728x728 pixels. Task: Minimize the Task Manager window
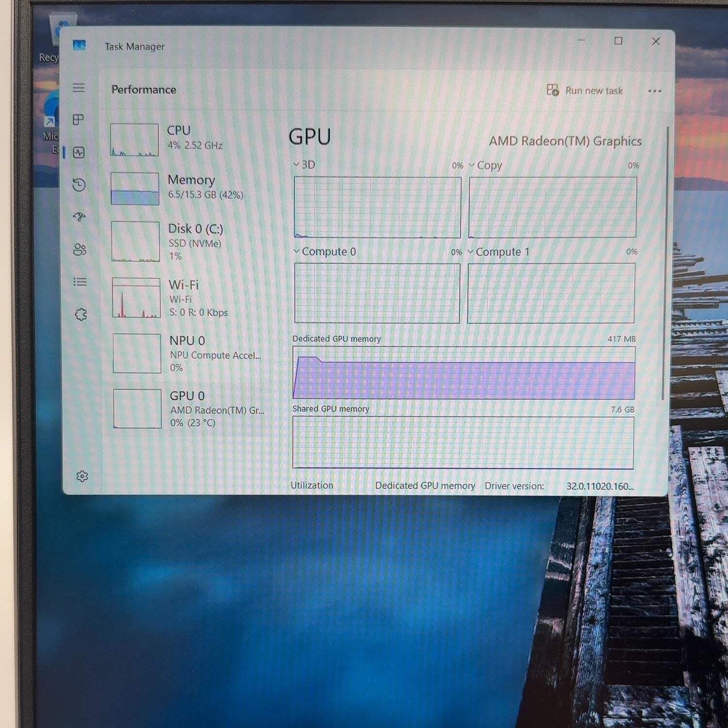[581, 40]
